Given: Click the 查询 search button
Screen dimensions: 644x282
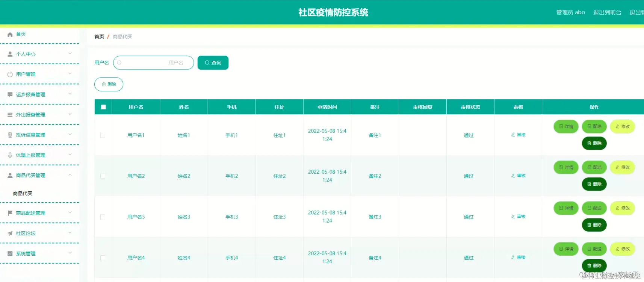Looking at the screenshot, I should pyautogui.click(x=213, y=63).
